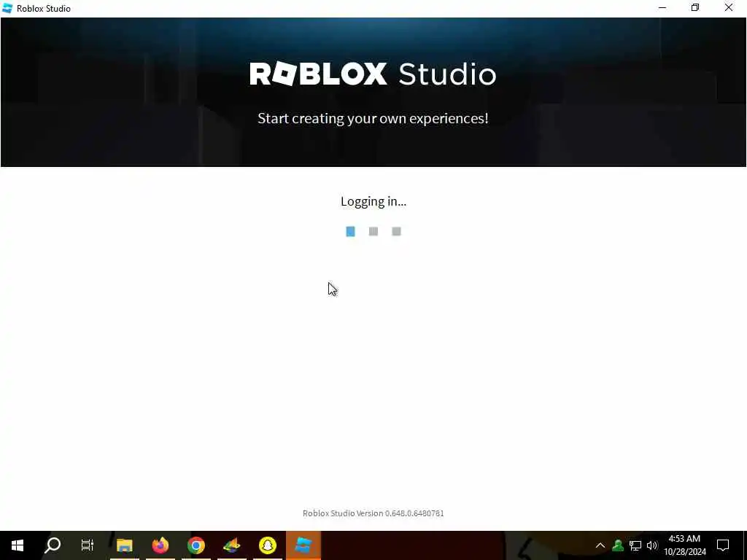Open File Explorer from taskbar

(x=124, y=545)
